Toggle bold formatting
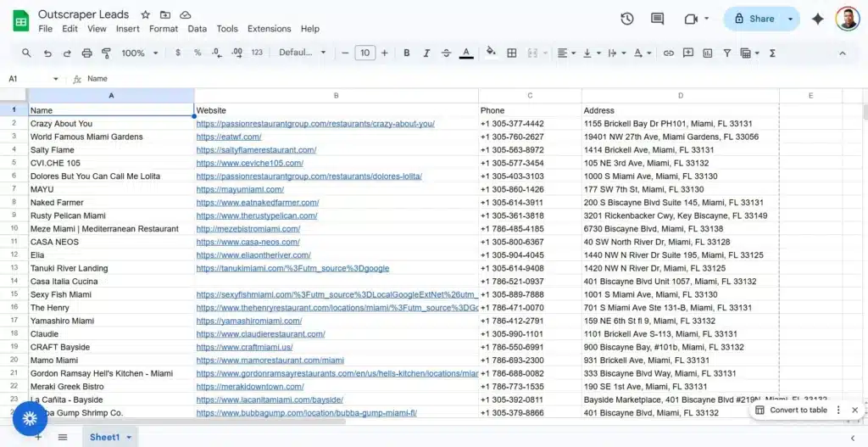Image resolution: width=868 pixels, height=447 pixels. click(406, 53)
